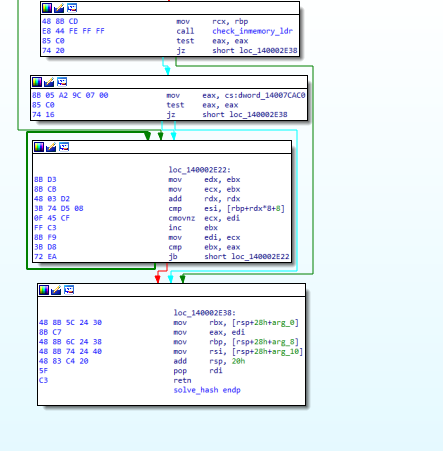Click pencil icon of loc_140002E38 block
Viewport: 443px width, 451px height.
click(x=56, y=290)
